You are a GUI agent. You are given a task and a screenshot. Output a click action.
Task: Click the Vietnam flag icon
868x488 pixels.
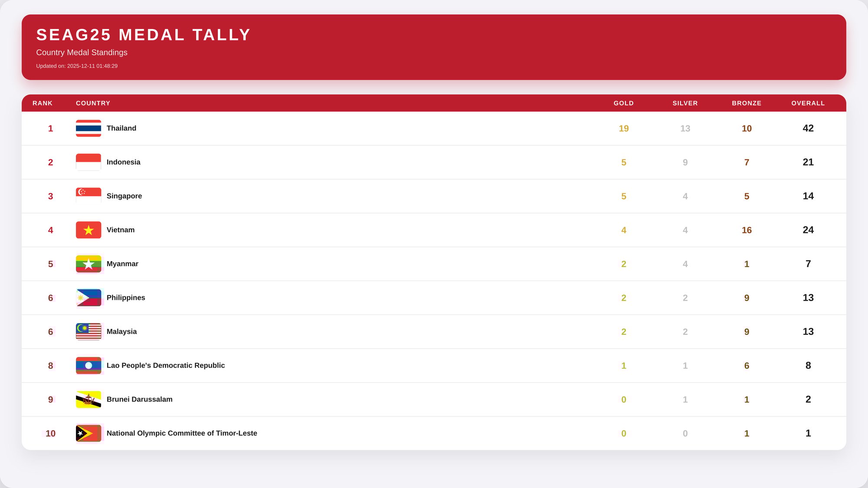point(88,230)
